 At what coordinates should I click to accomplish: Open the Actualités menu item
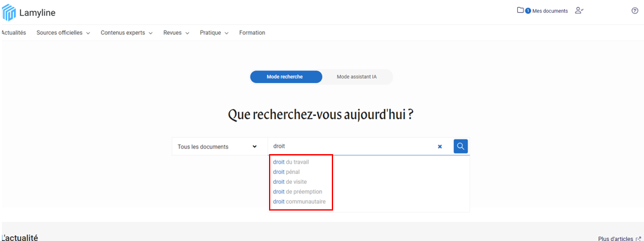[x=13, y=33]
